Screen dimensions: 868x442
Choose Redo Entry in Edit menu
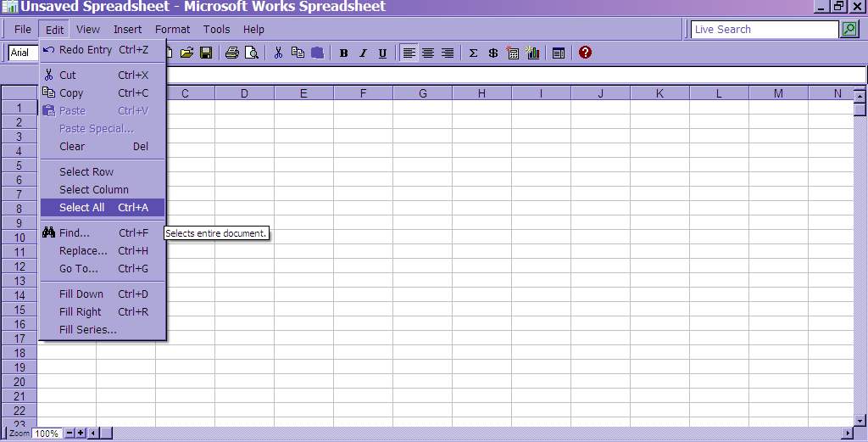pos(103,50)
